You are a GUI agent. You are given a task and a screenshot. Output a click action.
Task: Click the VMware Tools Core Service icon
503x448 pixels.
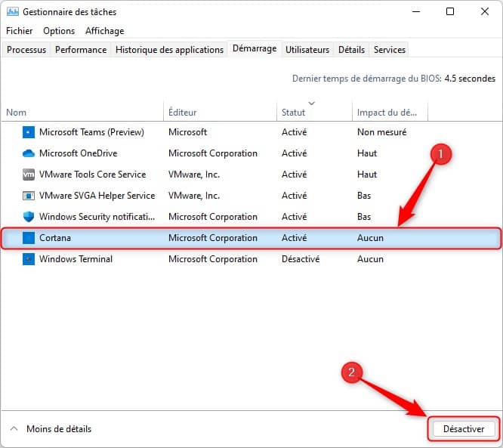[29, 175]
